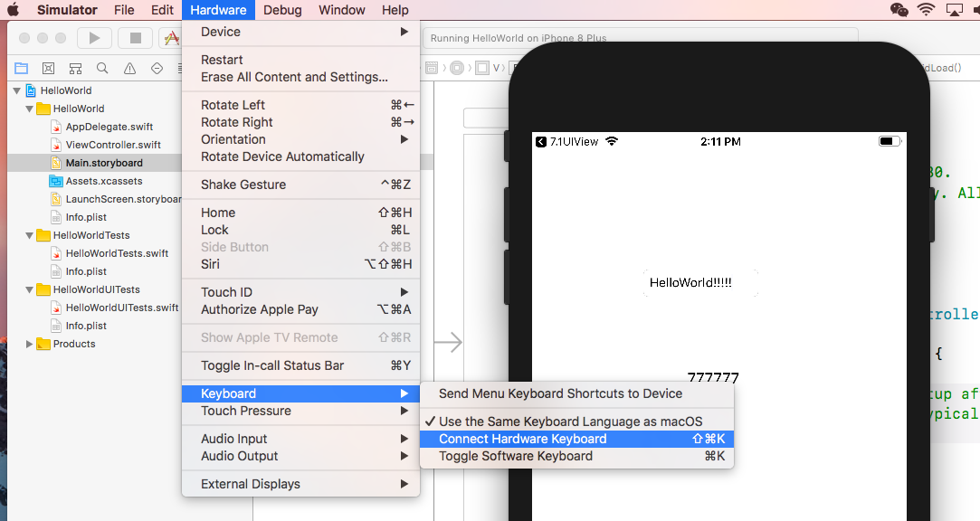The width and height of the screenshot is (980, 521).
Task: Click the Run (play) button in Xcode
Action: 93,38
